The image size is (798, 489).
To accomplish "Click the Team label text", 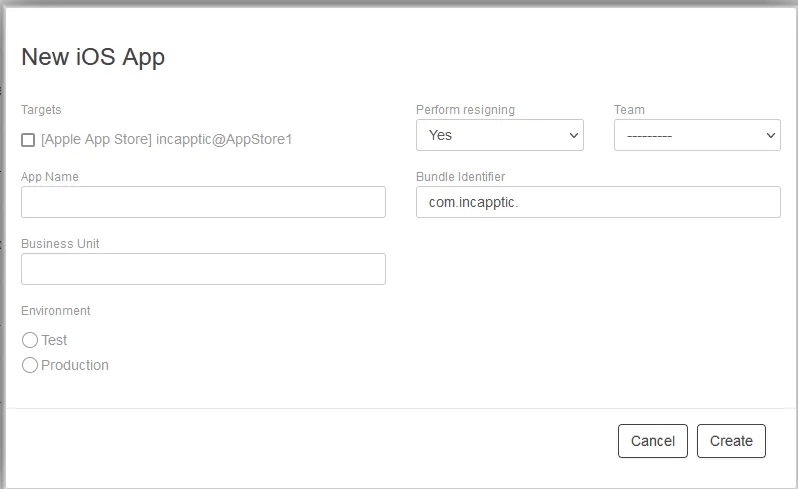I will [x=629, y=110].
